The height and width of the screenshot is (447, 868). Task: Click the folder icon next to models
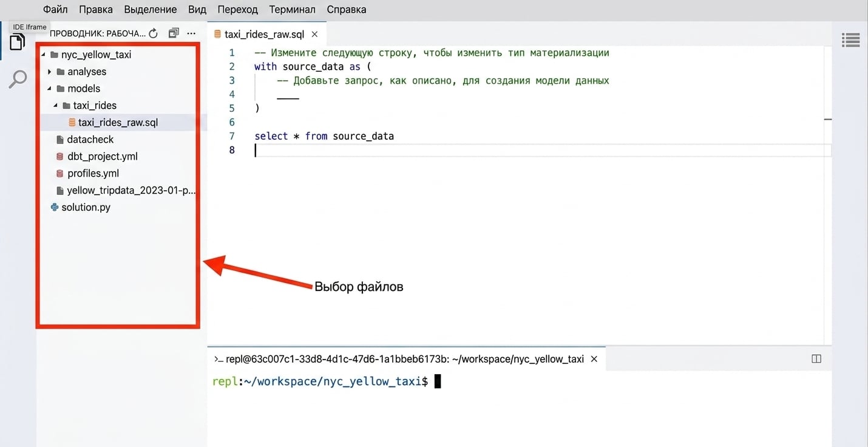pyautogui.click(x=61, y=89)
